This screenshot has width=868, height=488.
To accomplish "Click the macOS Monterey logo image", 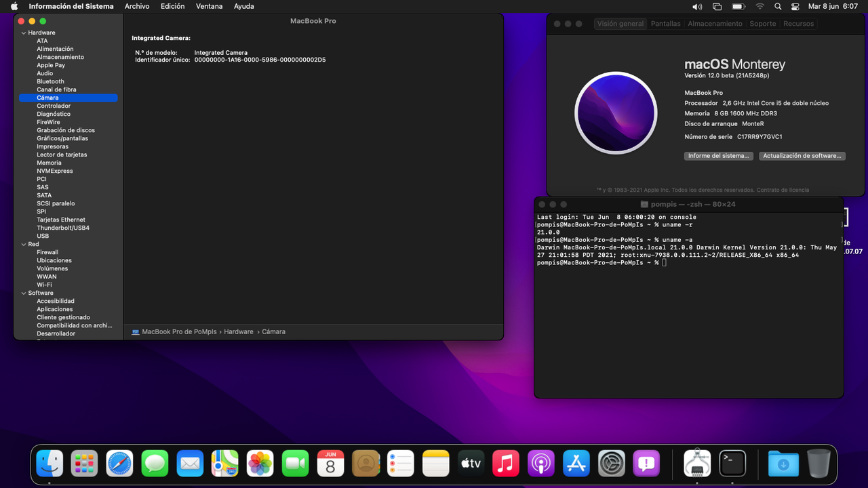I will click(x=615, y=113).
